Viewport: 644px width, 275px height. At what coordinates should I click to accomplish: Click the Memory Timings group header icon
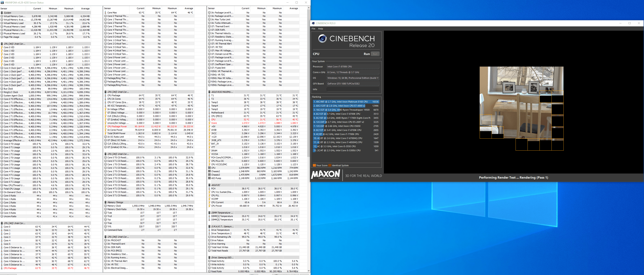pyautogui.click(x=106, y=202)
